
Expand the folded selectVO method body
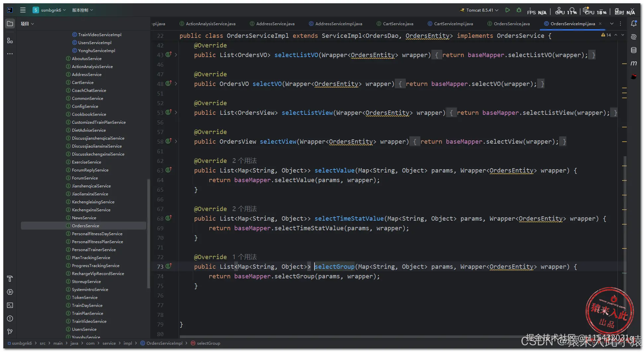[x=176, y=84]
